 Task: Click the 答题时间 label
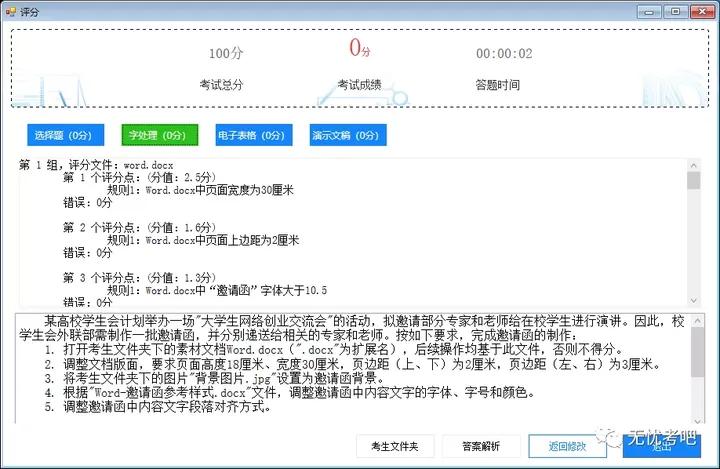click(498, 85)
